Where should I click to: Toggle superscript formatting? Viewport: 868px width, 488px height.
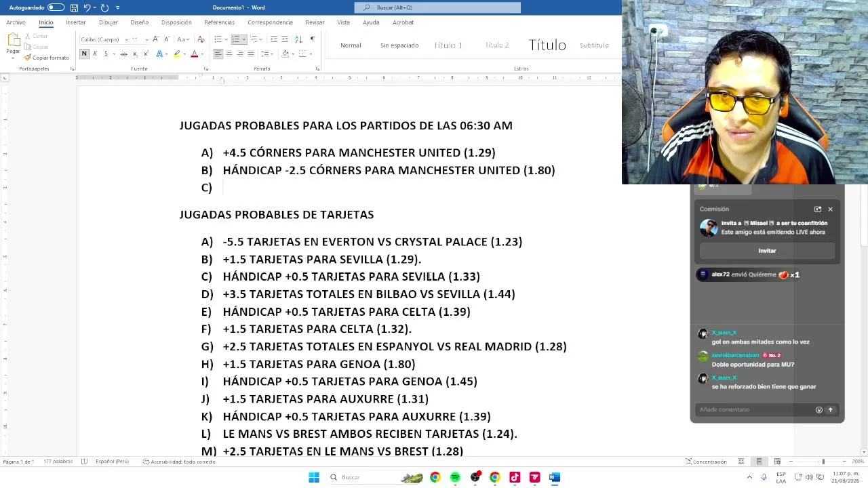[x=145, y=54]
